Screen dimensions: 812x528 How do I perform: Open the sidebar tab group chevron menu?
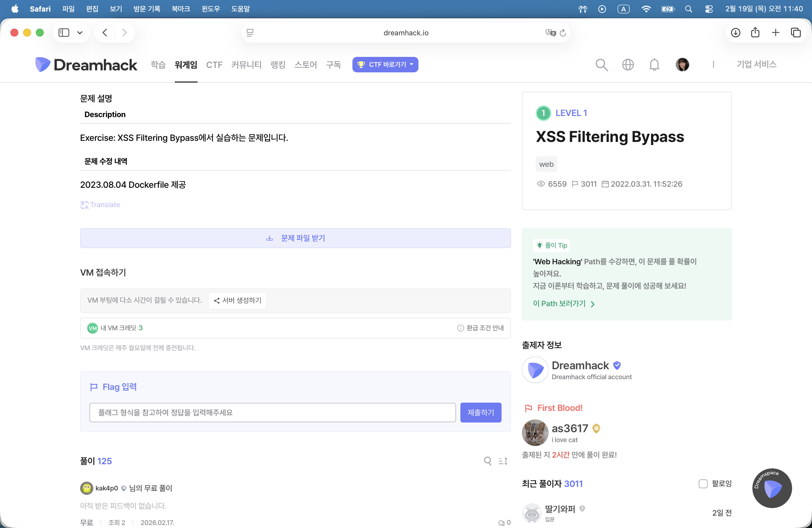click(x=80, y=33)
